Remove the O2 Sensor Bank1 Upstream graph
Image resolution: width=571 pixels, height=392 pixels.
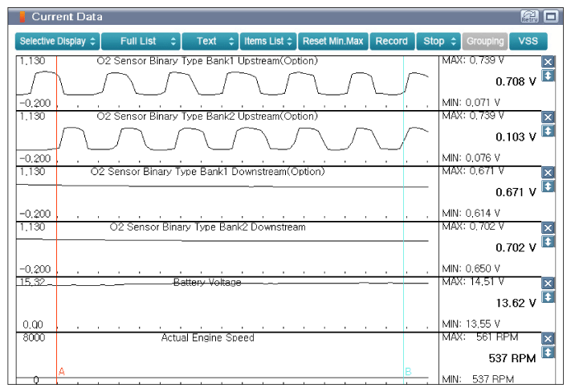548,62
